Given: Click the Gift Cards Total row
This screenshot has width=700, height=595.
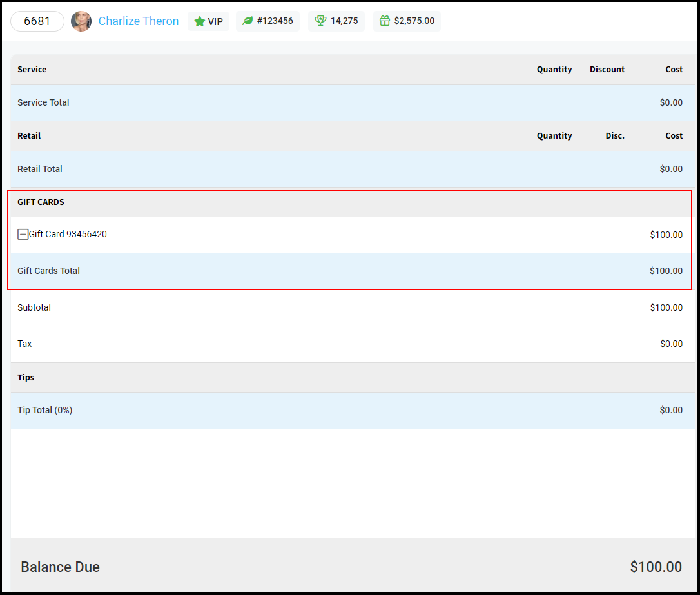Looking at the screenshot, I should point(350,271).
